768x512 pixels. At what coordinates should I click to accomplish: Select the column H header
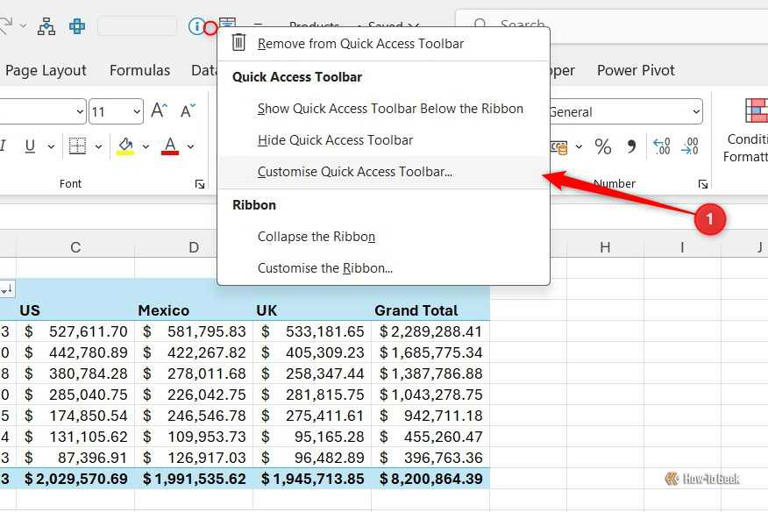pyautogui.click(x=605, y=247)
